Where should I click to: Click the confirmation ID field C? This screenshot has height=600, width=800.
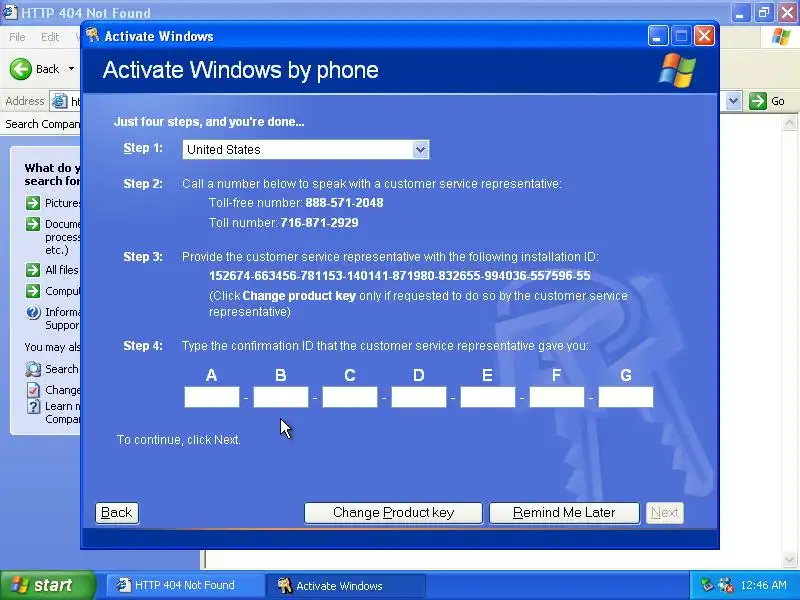point(349,397)
